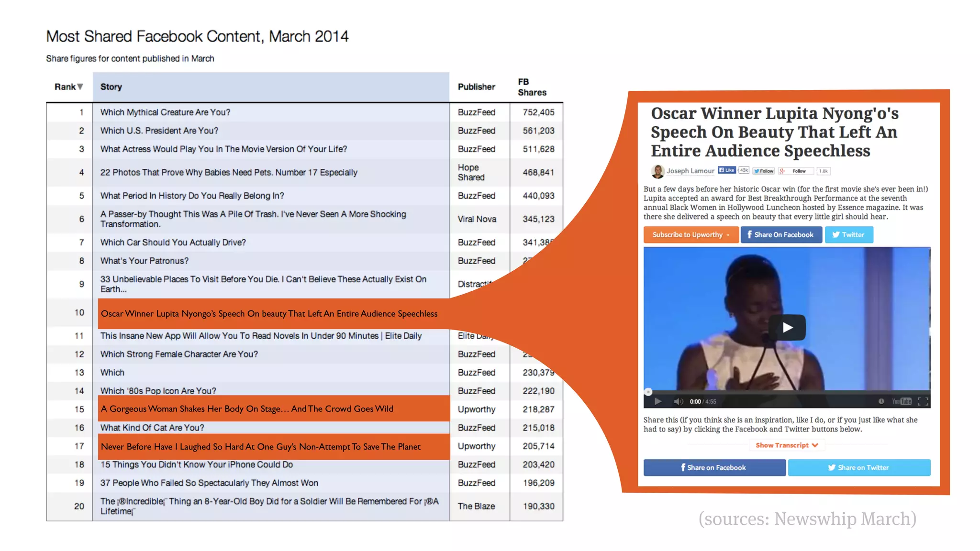Click the large play button on video
Viewport: 980px width, 551px height.
tap(787, 328)
